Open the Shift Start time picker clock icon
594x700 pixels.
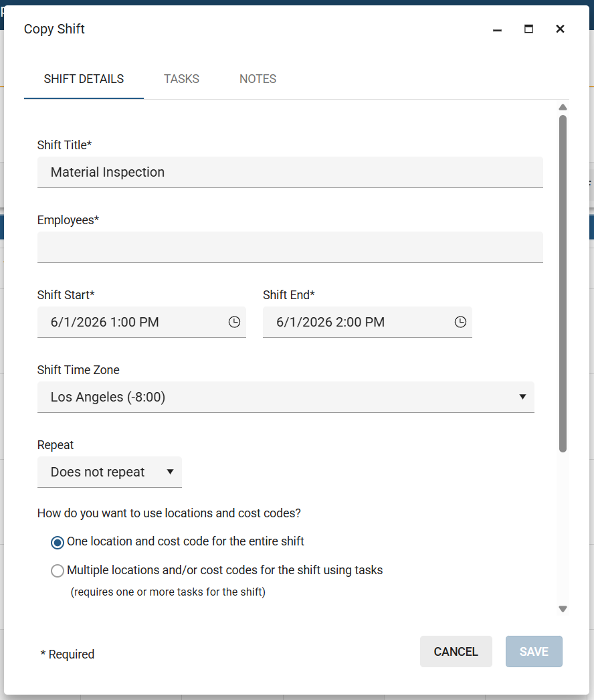234,322
